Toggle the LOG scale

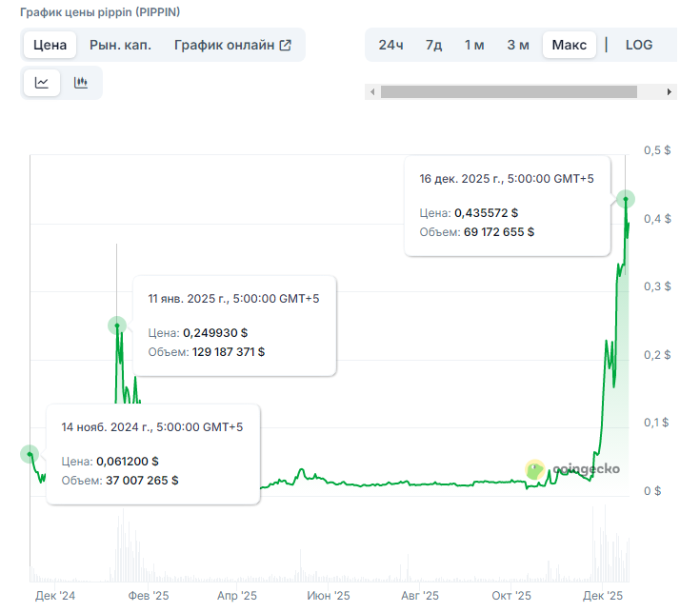(639, 45)
